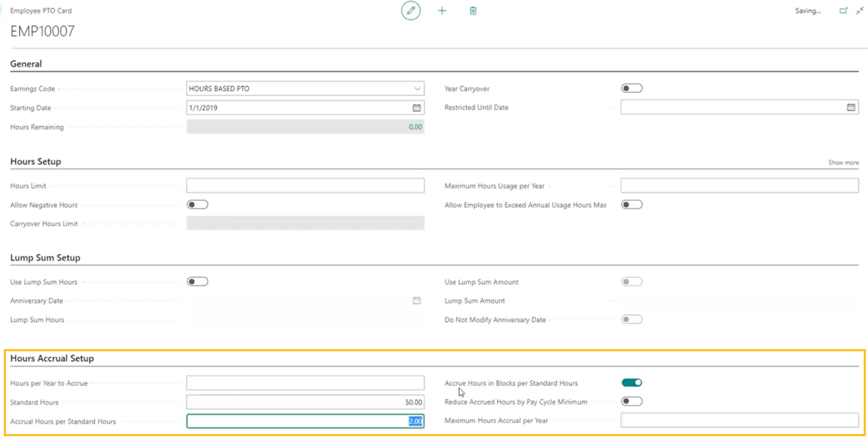
Task: Expand the Earnings Code dropdown
Action: pos(417,89)
